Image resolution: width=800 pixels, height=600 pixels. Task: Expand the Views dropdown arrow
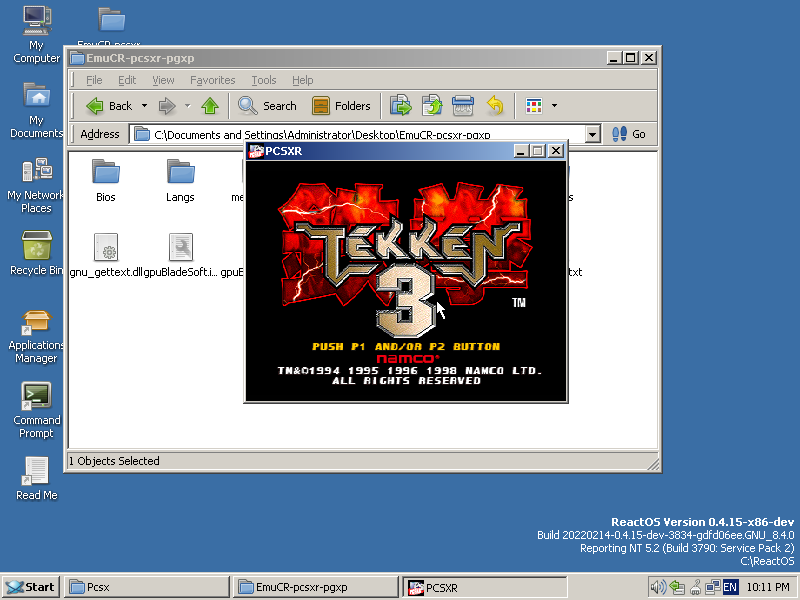(555, 106)
